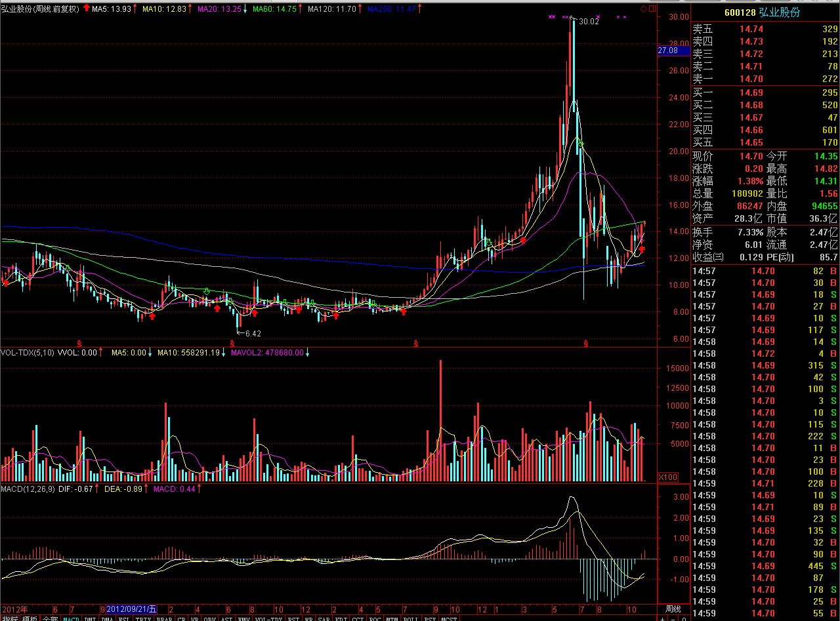Click the MAVOL2: 478680.00 label
Screen dimensions: 840x621
268,353
